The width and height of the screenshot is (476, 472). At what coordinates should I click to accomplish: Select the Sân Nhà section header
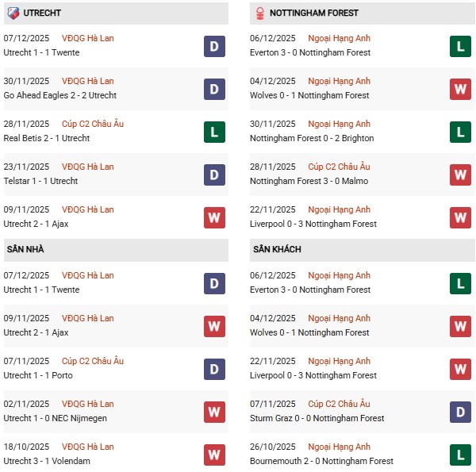(25, 249)
